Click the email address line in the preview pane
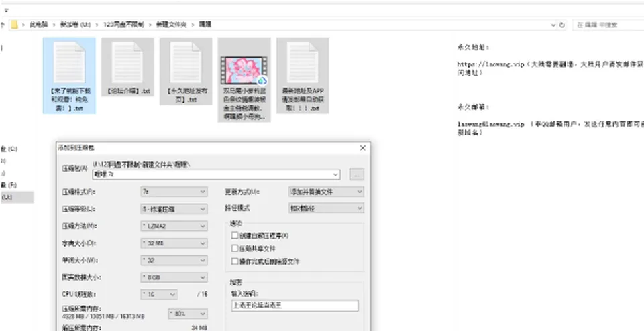644x331 pixels. 550,124
